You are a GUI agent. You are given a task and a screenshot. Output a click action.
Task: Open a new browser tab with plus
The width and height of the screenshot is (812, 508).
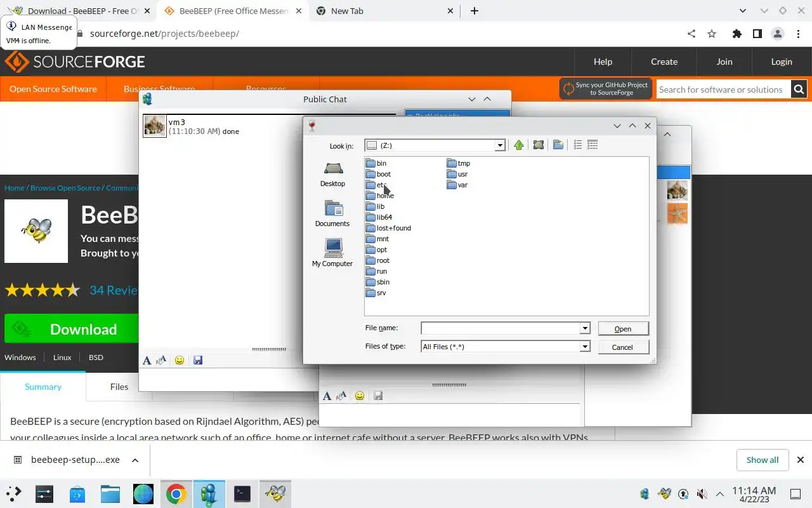(x=475, y=11)
